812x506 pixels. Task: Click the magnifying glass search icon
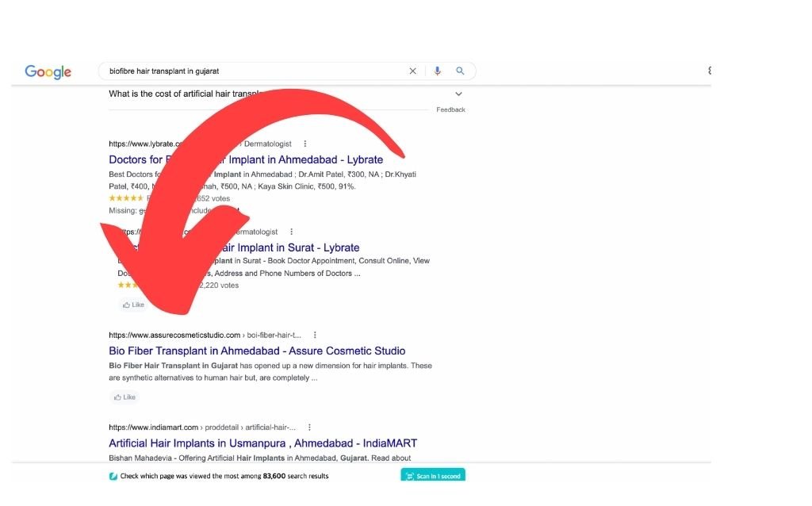click(x=460, y=71)
